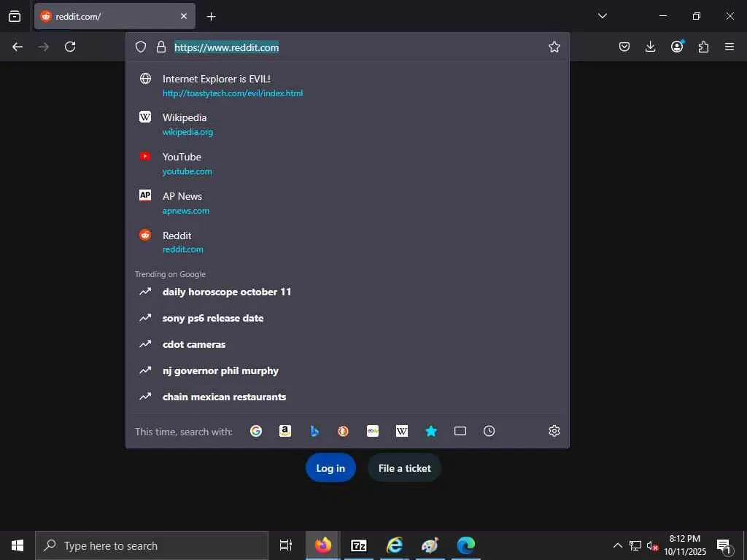Search bookmarks with the star shortcut
Screen dimensions: 747x560
[x=431, y=431]
